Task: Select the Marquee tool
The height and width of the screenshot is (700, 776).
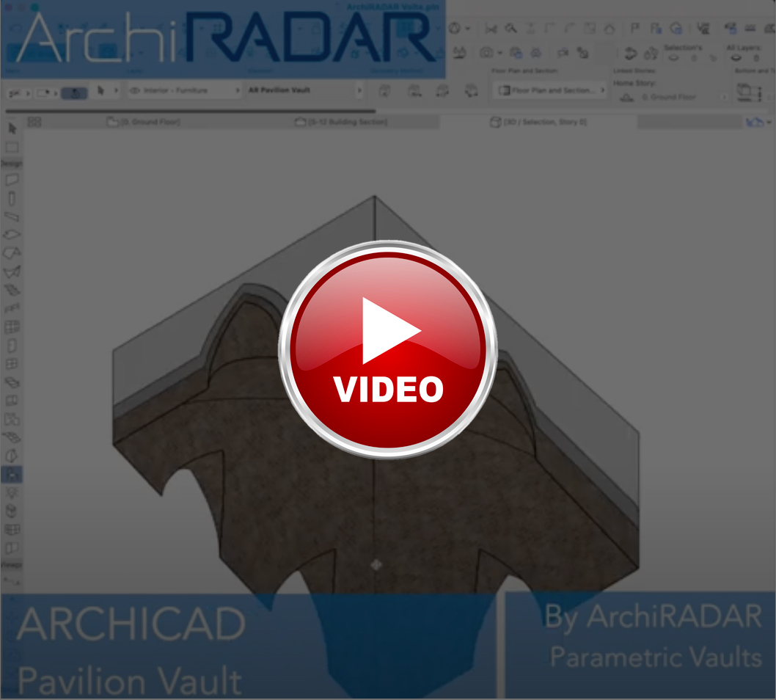Action: point(12,147)
